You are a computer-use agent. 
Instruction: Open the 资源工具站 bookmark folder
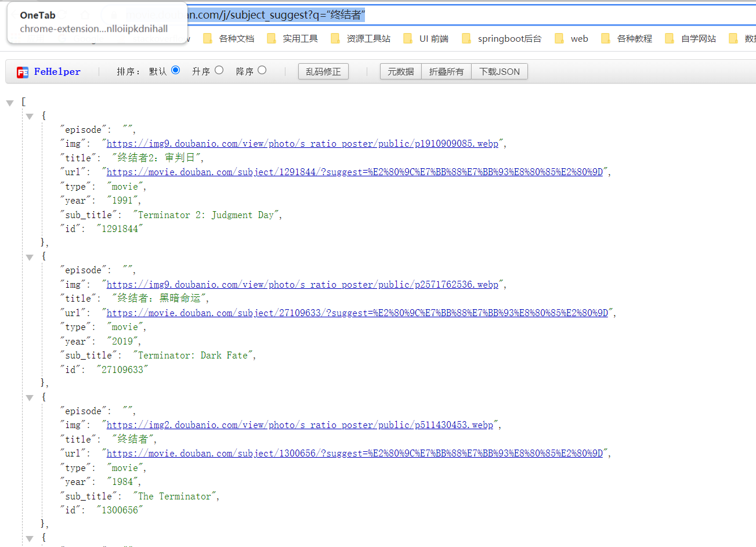click(x=361, y=39)
